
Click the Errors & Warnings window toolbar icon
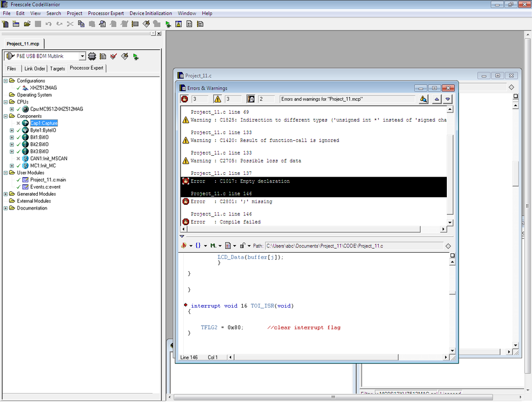178,24
